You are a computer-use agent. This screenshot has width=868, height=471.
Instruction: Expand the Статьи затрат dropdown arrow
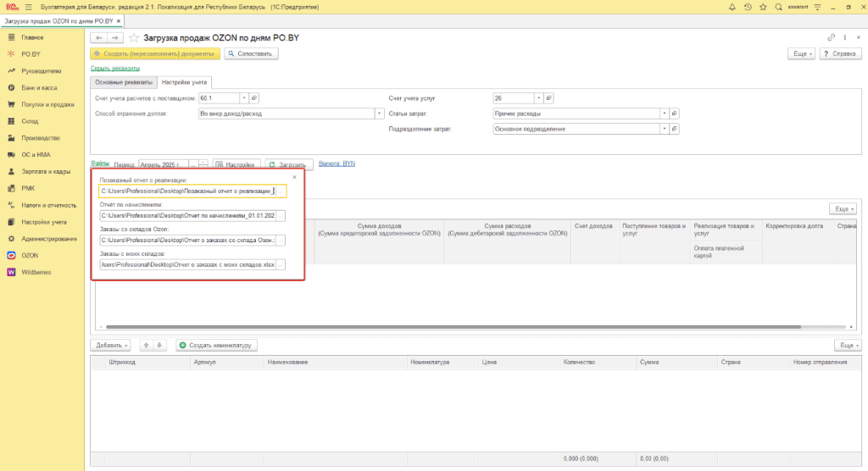pyautogui.click(x=665, y=114)
